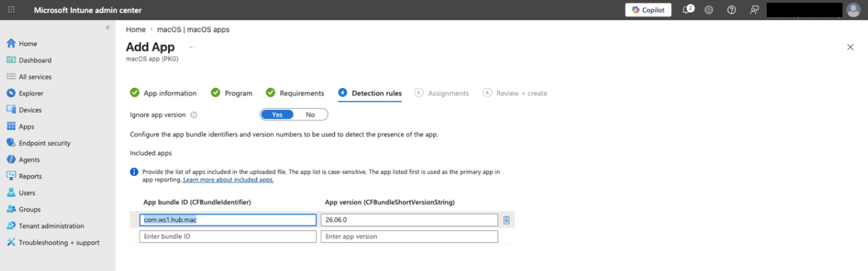This screenshot has height=271, width=868.
Task: Switch to App information step
Action: (x=163, y=93)
